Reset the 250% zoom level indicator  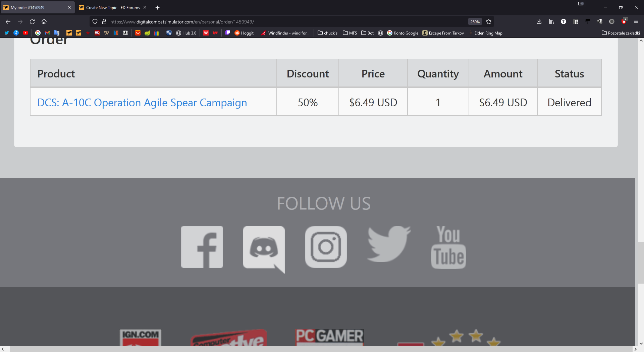475,22
